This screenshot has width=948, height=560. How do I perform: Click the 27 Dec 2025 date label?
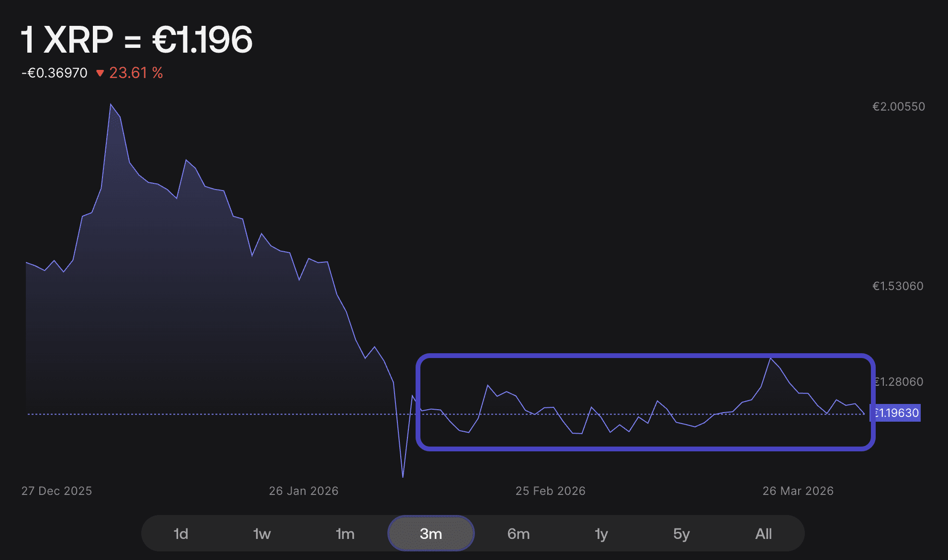tap(56, 491)
